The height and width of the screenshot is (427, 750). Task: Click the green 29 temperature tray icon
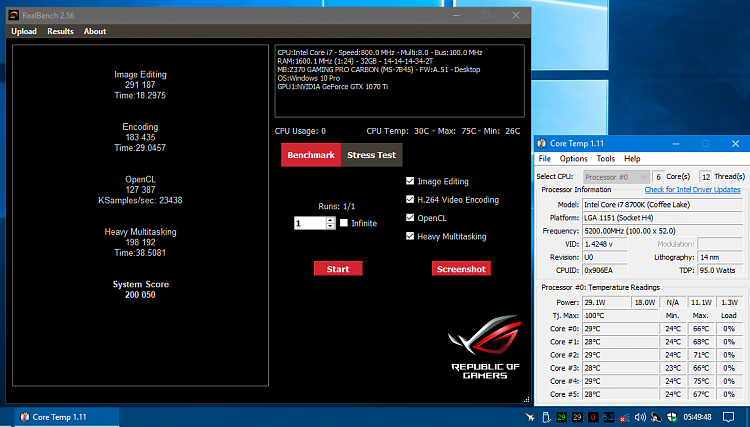(562, 417)
